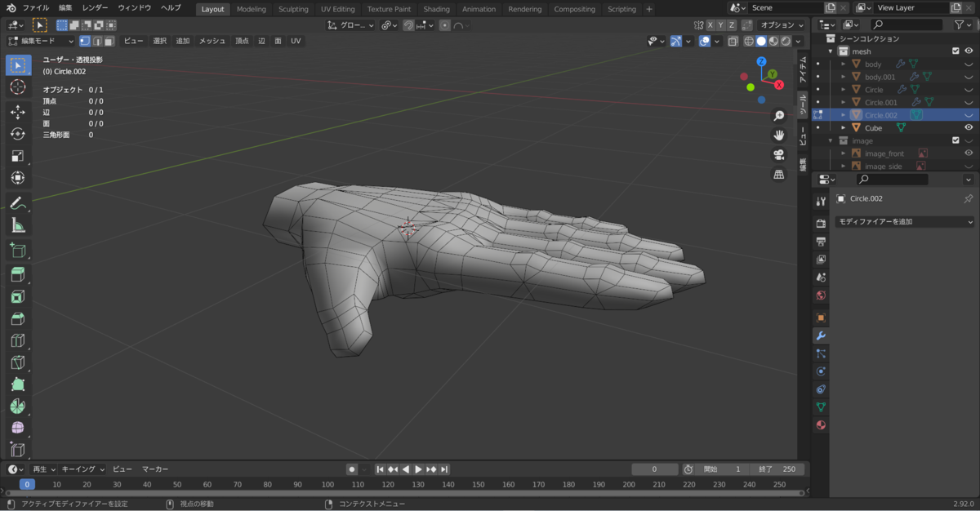This screenshot has height=511, width=980.
Task: Toggle image collection exclude checkbox
Action: pos(955,140)
